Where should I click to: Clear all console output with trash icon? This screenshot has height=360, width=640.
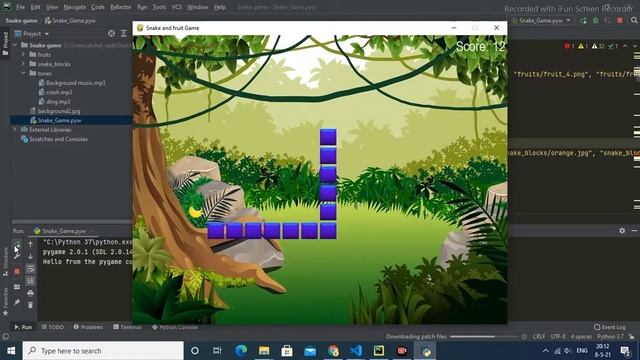tap(30, 305)
